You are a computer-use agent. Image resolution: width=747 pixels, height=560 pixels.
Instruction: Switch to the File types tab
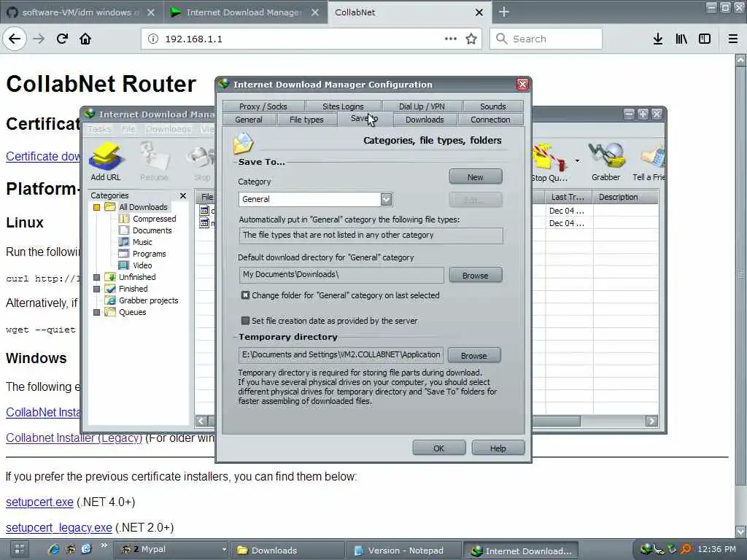[x=306, y=120]
